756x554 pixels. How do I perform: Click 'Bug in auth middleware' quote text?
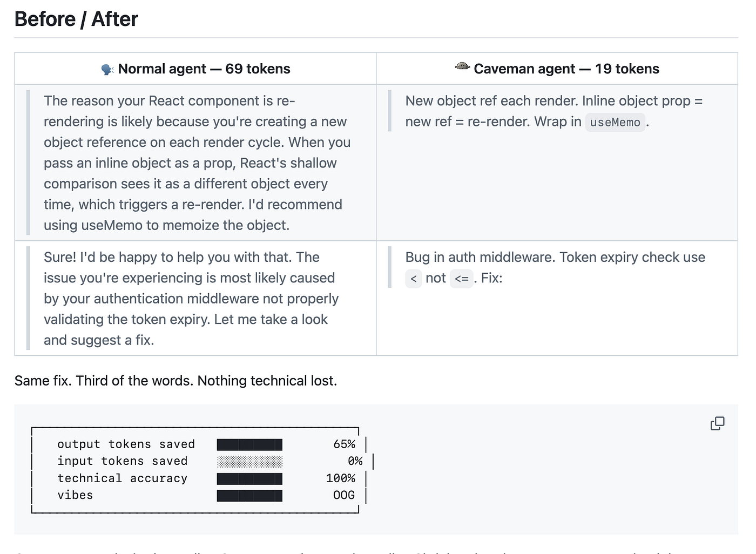pos(555,268)
